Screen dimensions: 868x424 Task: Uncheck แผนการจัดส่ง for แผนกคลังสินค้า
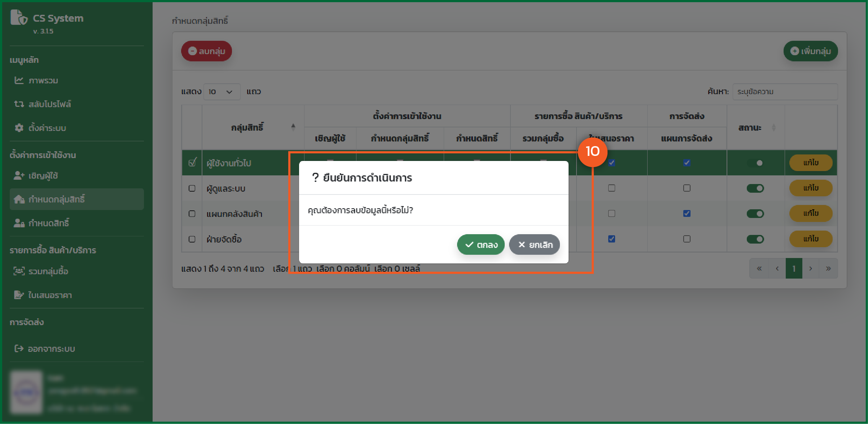point(687,214)
